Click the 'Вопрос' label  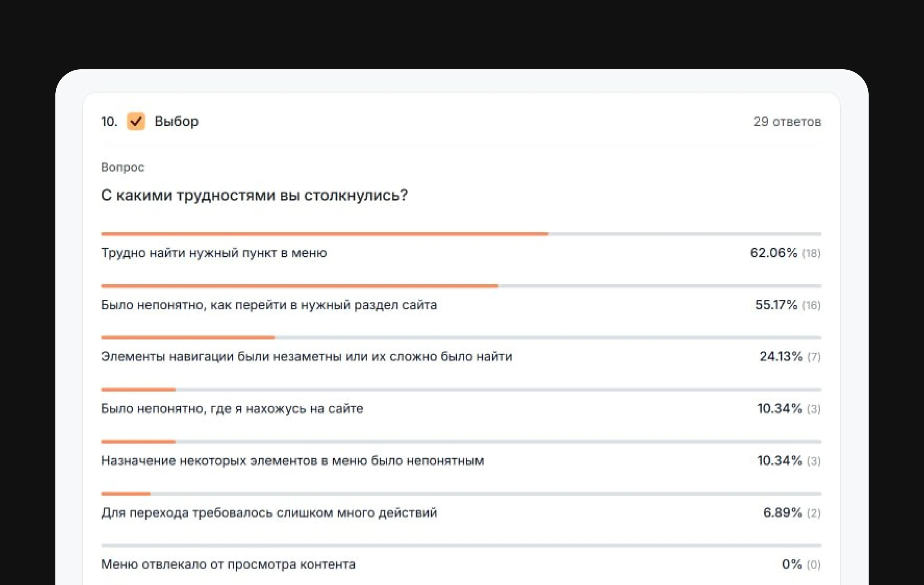click(x=122, y=167)
